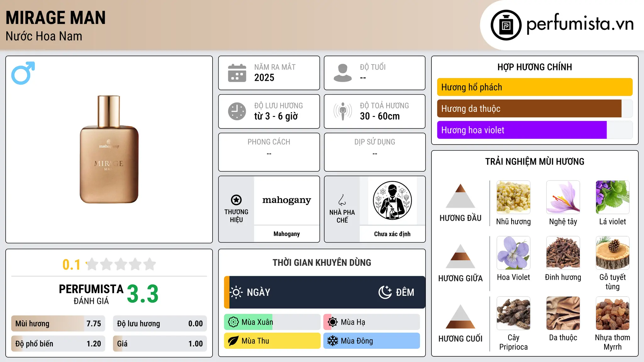Open the Gỗ tuyết tùng note image
644x362 pixels.
pos(613,253)
